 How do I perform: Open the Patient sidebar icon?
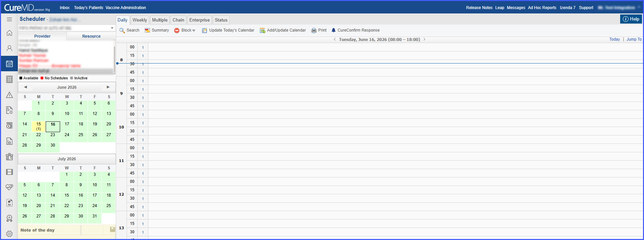click(x=9, y=48)
